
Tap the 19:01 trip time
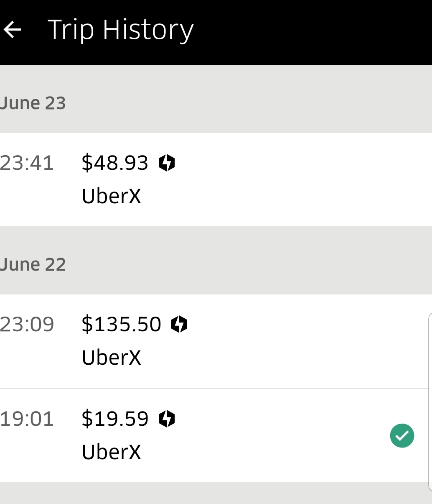27,419
